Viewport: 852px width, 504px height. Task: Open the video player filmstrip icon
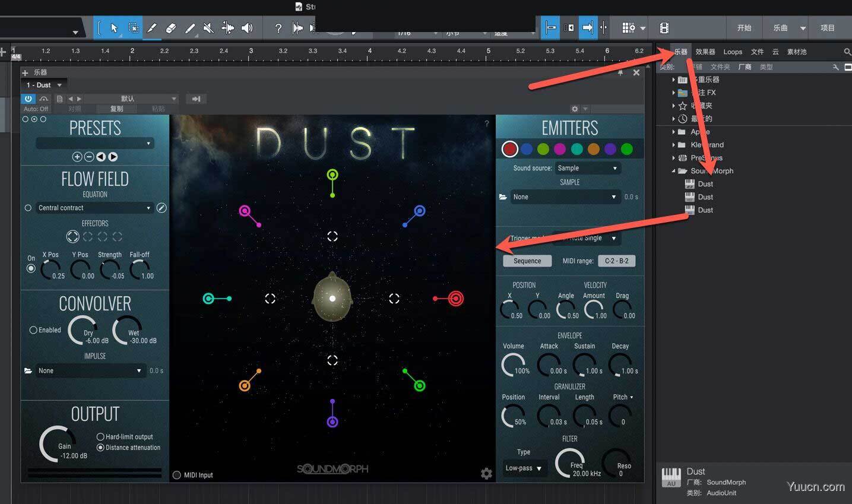pyautogui.click(x=664, y=28)
